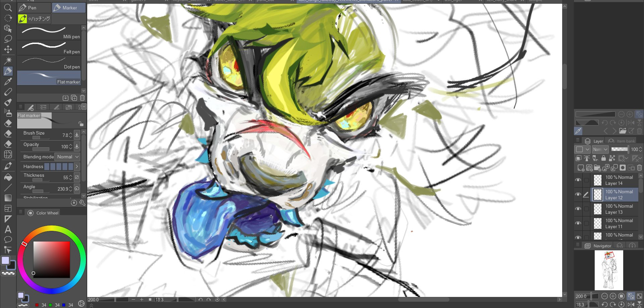Select the Felt pen brush
The height and width of the screenshot is (308, 644).
click(49, 48)
